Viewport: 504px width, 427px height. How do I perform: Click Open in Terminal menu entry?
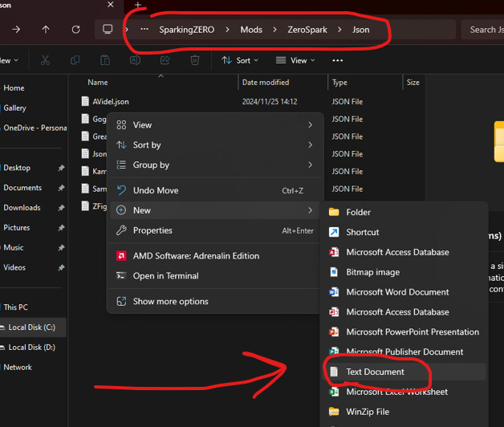click(x=165, y=275)
